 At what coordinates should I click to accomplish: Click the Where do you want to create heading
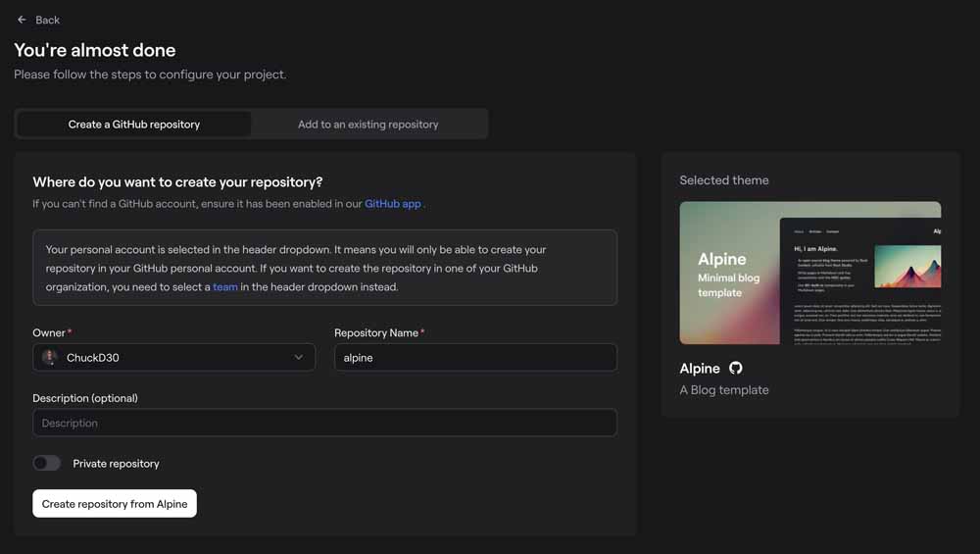point(177,182)
